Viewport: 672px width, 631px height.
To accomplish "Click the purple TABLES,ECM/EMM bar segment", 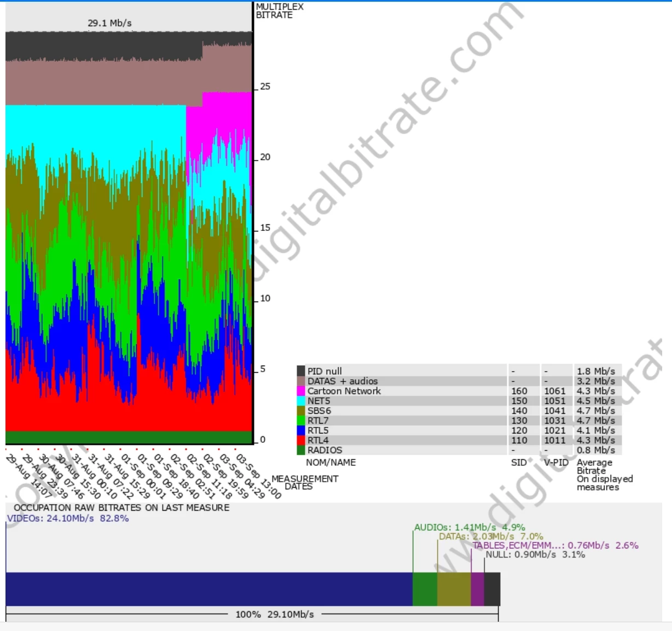I will tap(477, 589).
